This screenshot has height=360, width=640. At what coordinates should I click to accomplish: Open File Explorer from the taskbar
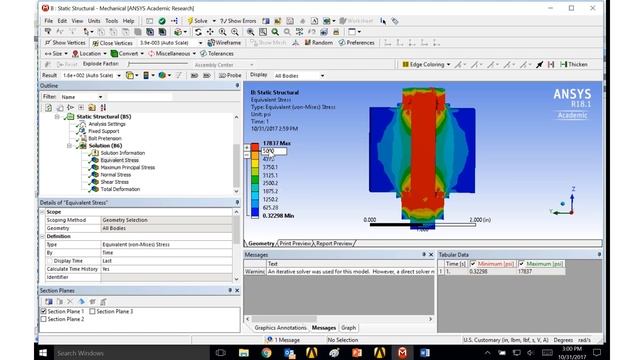(244, 353)
